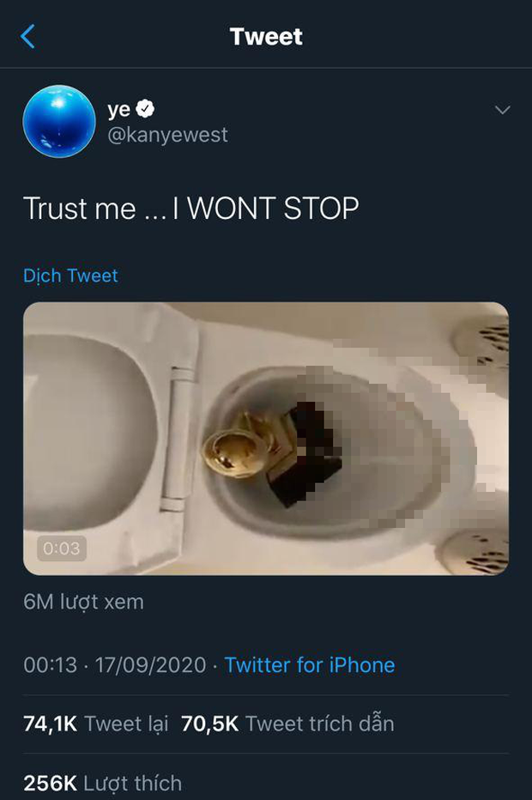Translate with Dịch Tweet link
532x800 pixels.
coord(70,276)
